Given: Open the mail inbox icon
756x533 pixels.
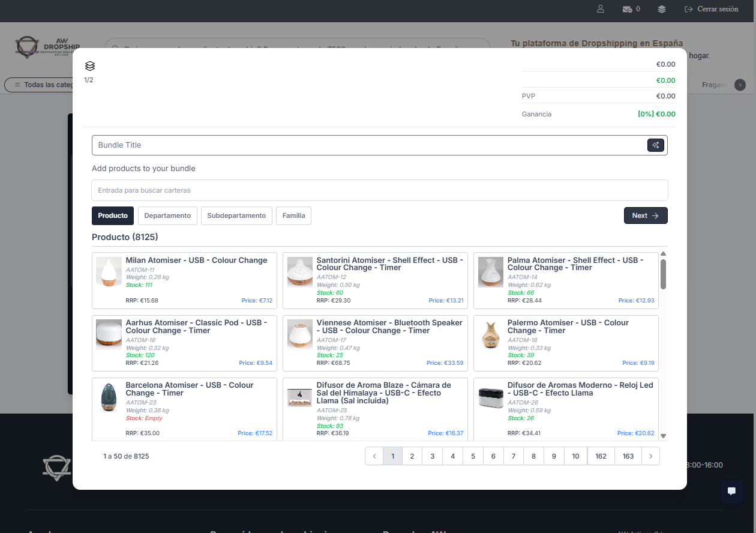Looking at the screenshot, I should click(627, 10).
